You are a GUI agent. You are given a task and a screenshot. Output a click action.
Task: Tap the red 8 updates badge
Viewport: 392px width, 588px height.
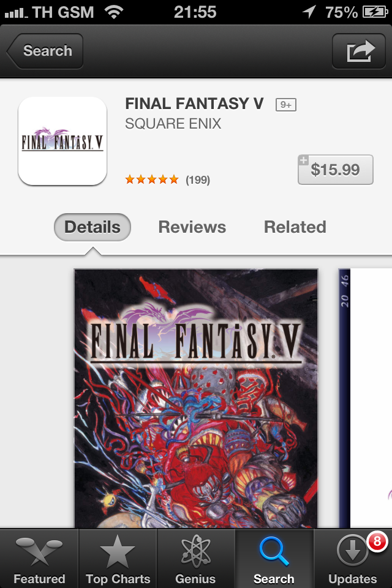(x=377, y=541)
